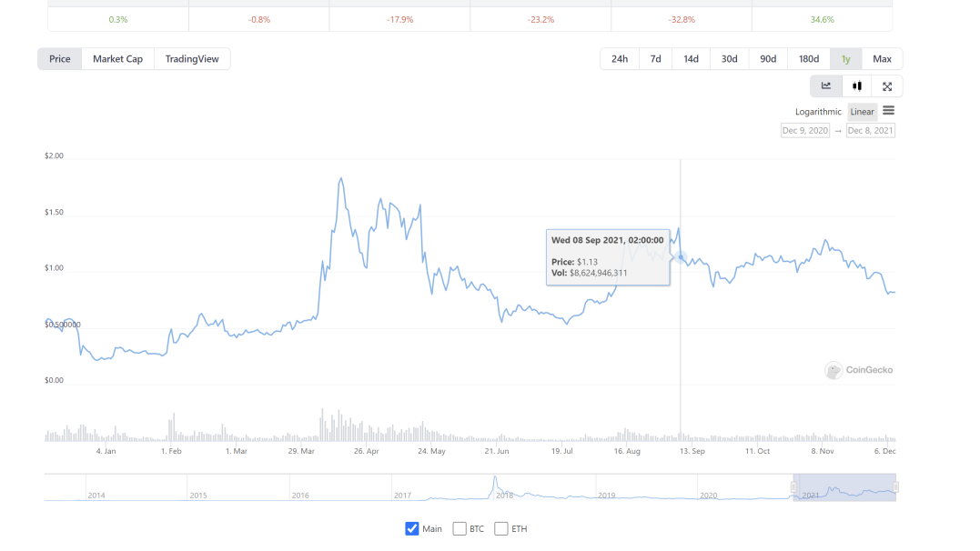The height and width of the screenshot is (551, 980).
Task: Toggle the Main series checkbox
Action: [412, 529]
